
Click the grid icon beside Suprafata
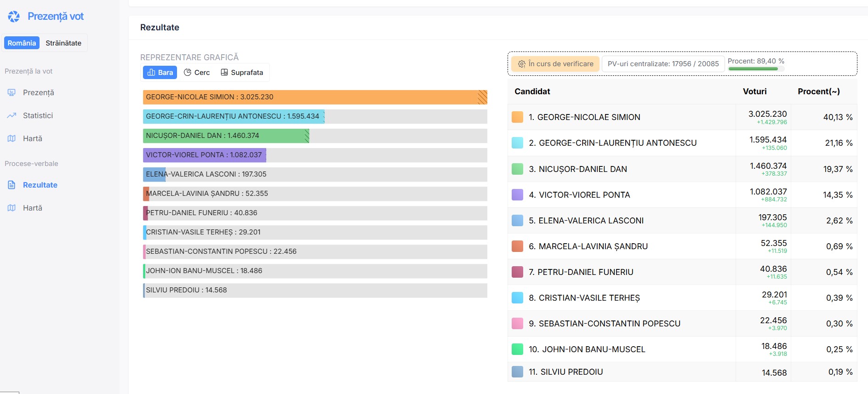tap(224, 72)
